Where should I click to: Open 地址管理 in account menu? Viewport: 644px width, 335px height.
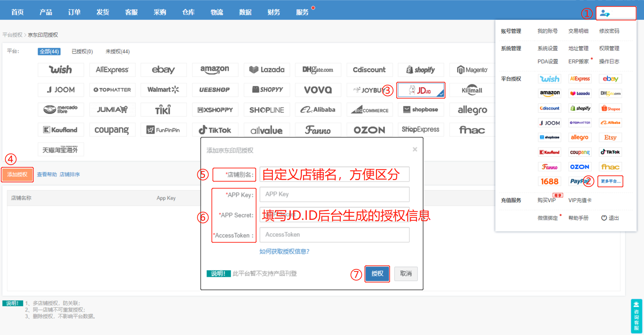pos(578,49)
